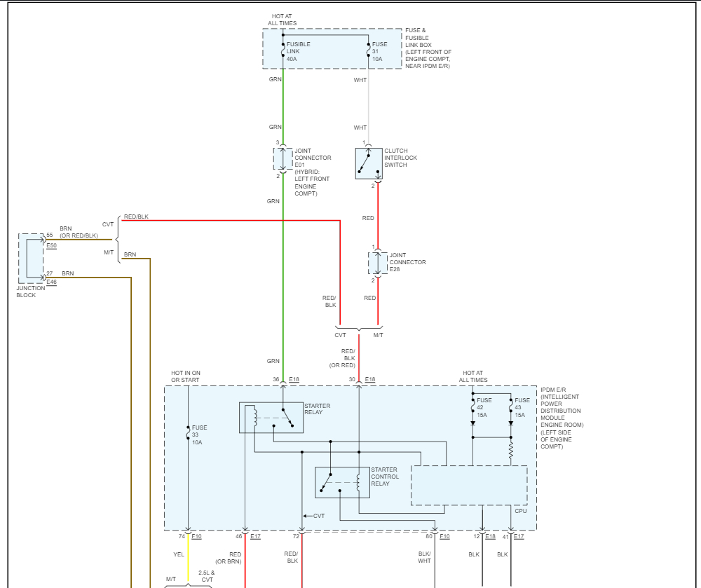
Task: Click the junction block symbol
Action: (x=31, y=258)
